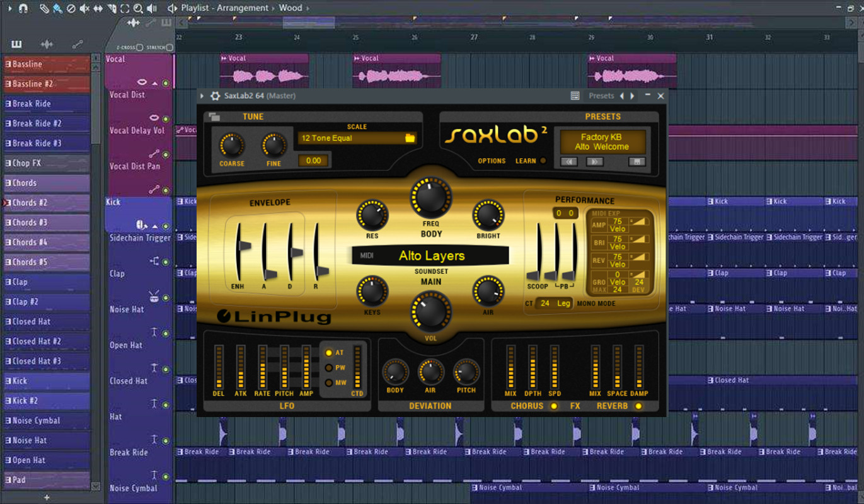Open the Presets dropdown in plugin titlebar
The width and height of the screenshot is (864, 504).
pos(601,96)
